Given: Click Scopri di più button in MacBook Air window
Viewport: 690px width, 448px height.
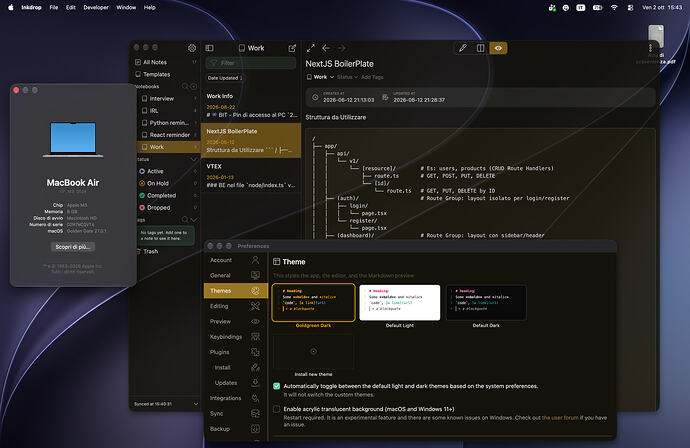Looking at the screenshot, I should (73, 247).
